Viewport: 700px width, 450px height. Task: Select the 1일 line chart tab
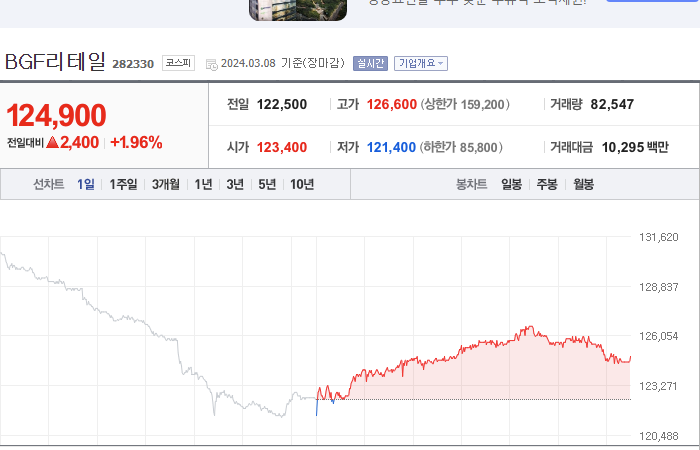[86, 184]
